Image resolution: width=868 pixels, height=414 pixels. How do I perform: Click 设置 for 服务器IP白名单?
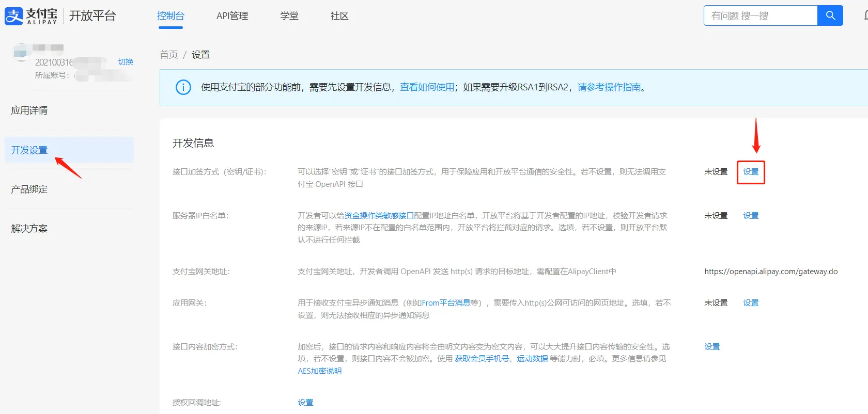click(751, 216)
